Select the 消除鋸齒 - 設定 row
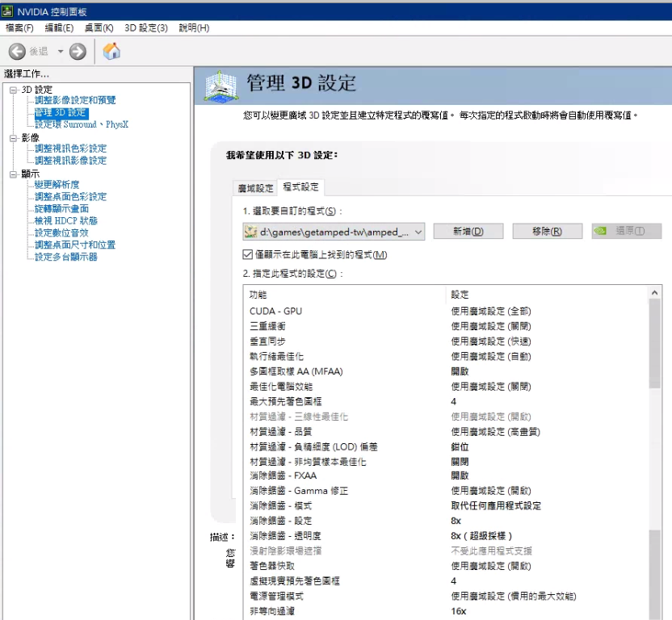 pos(446,521)
